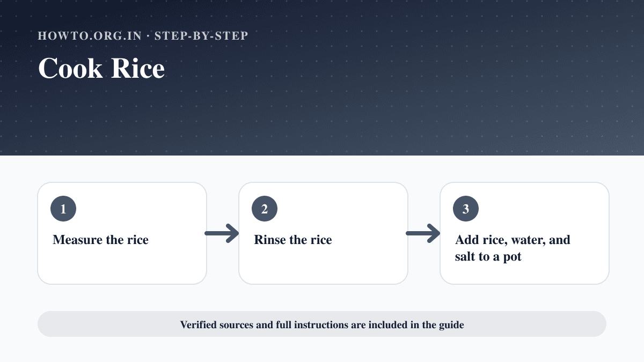Click the verified sources footer banner
Viewport: 644px width, 362px height.
(322, 324)
